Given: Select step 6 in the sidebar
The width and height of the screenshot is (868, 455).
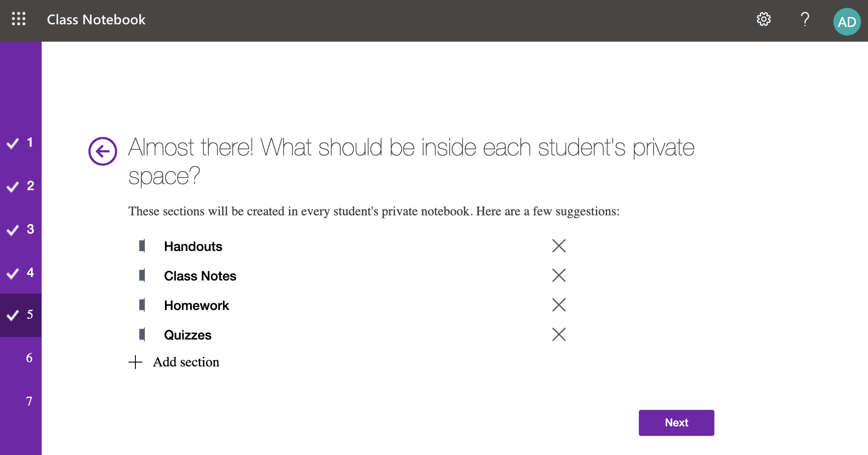Looking at the screenshot, I should click(x=29, y=358).
